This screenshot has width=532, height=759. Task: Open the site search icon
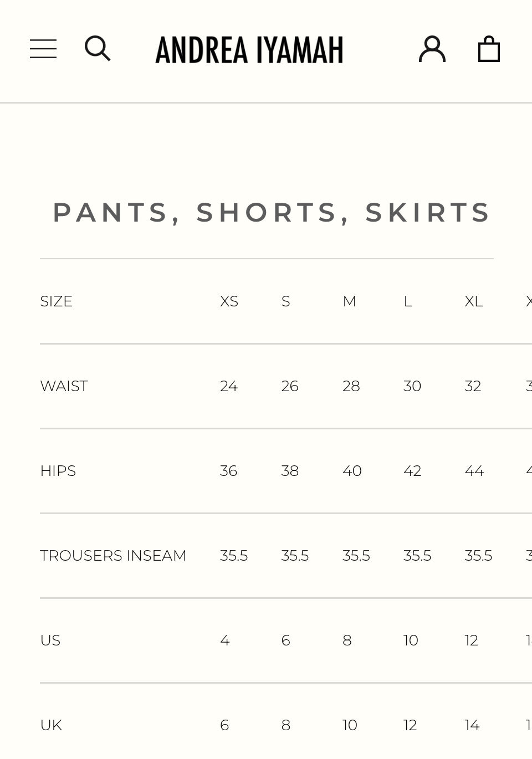click(x=98, y=49)
